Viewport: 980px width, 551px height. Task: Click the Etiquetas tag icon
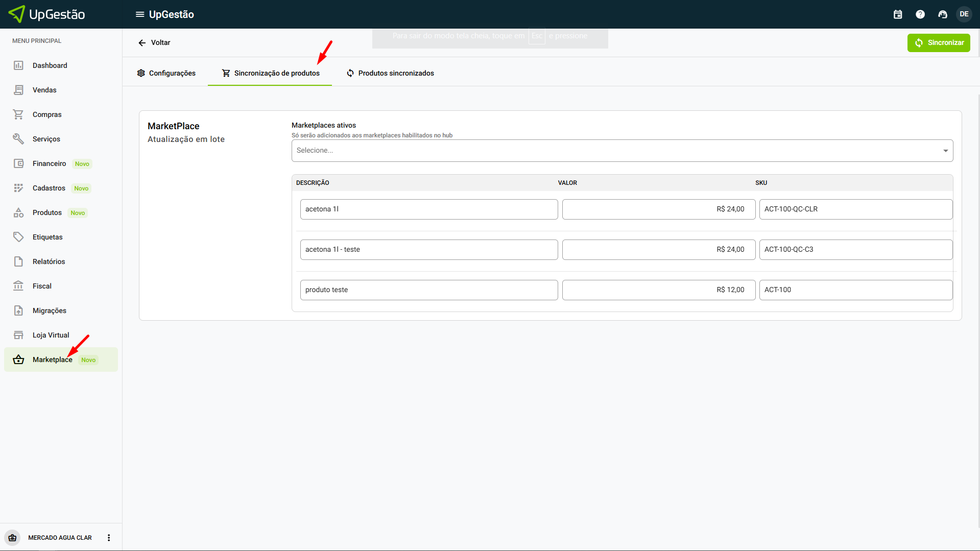coord(18,237)
